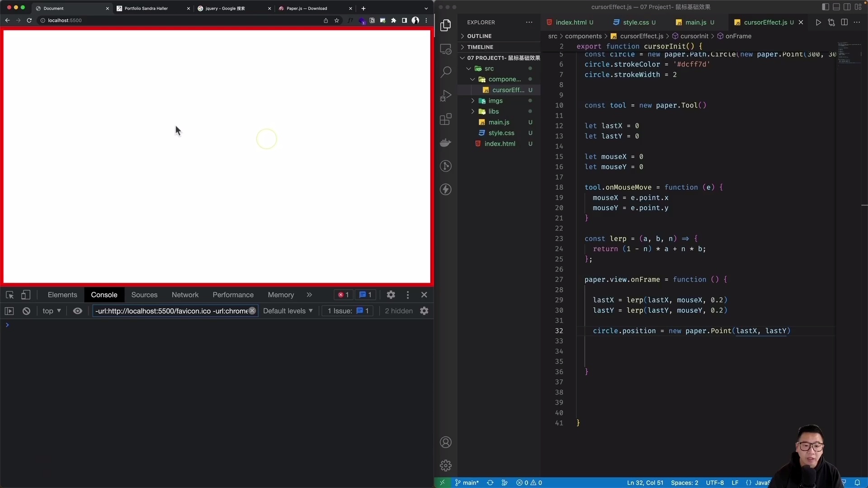Viewport: 868px width, 488px height.
Task: Open the Docker extension panel
Action: click(x=446, y=143)
